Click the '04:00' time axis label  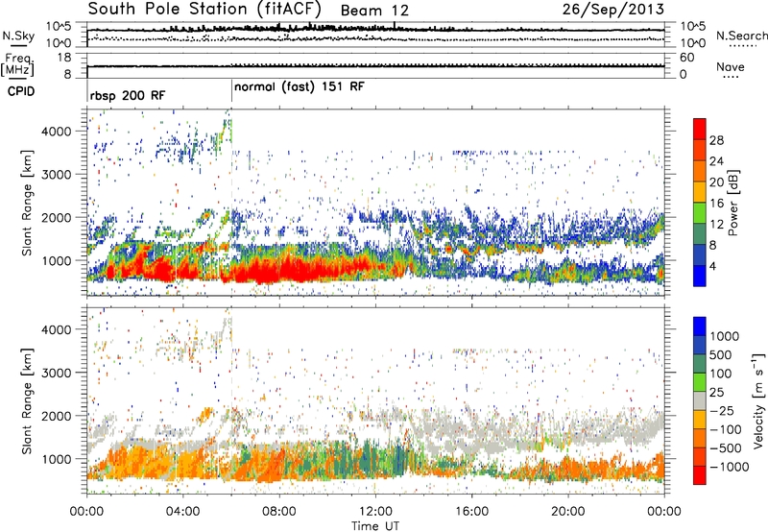click(x=182, y=512)
